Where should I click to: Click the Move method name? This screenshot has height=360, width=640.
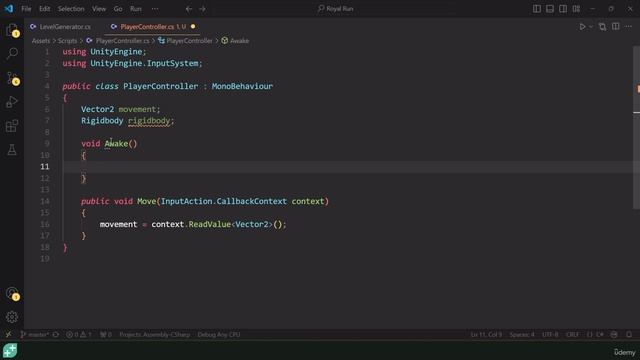(147, 201)
